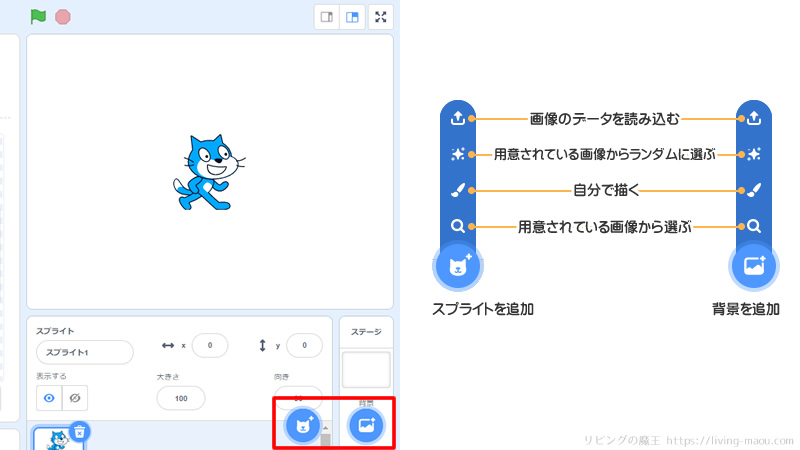Select the cat sprite thumbnail
This screenshot has height=450, width=800.
pyautogui.click(x=58, y=440)
